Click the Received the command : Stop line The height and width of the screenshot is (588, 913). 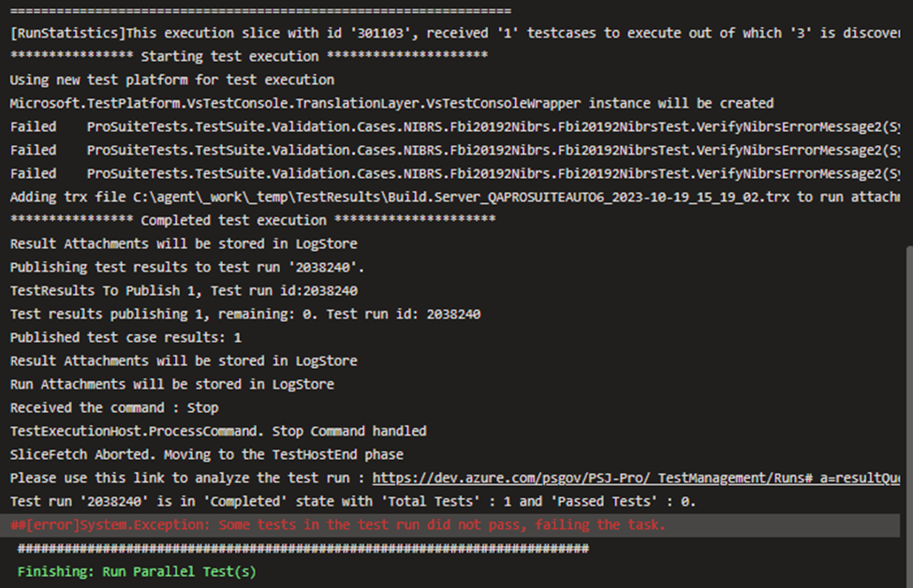[114, 407]
